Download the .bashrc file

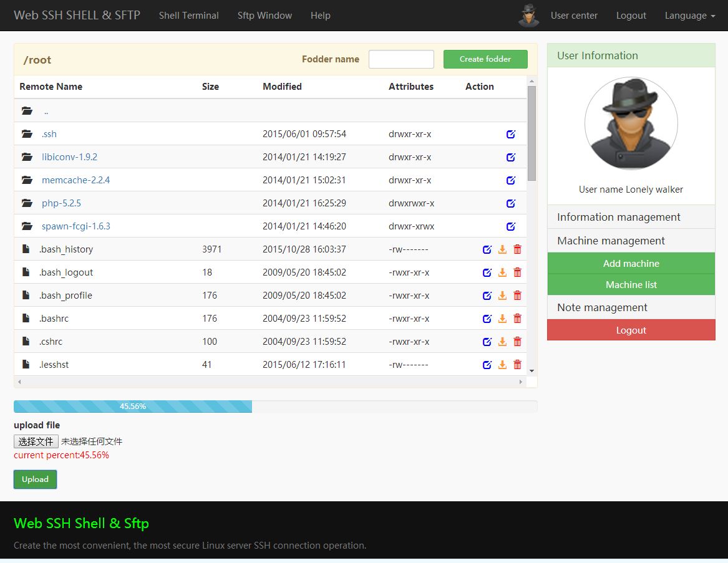502,319
